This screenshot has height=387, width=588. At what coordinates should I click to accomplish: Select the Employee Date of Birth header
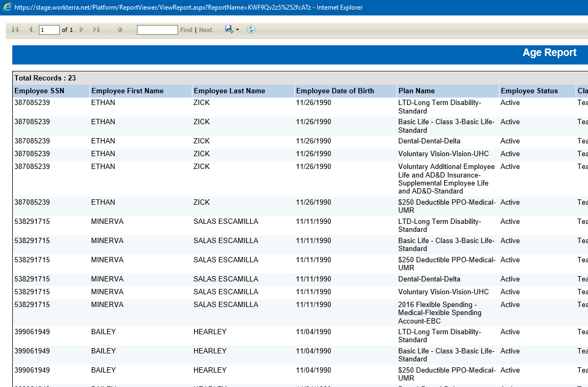pyautogui.click(x=335, y=91)
